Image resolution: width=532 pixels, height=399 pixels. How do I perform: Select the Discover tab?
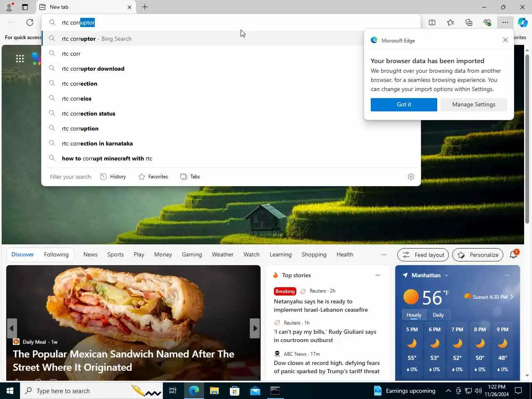click(x=22, y=254)
